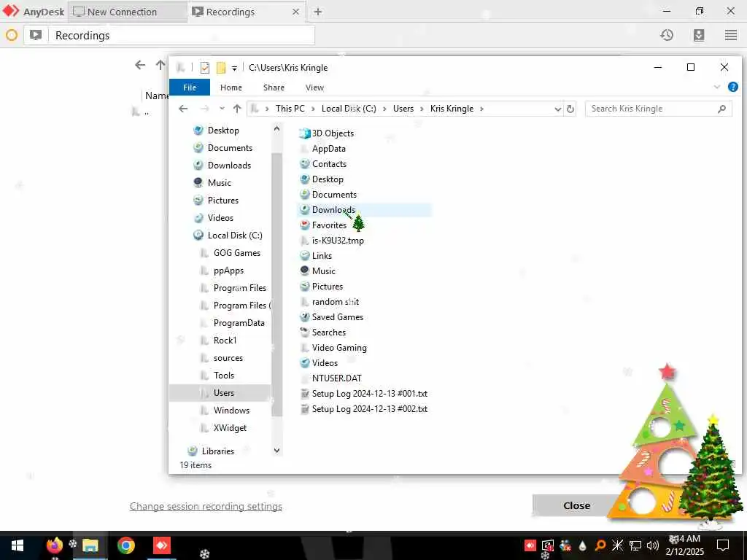Select Desktop in navigation pane
Image resolution: width=747 pixels, height=560 pixels.
223,131
